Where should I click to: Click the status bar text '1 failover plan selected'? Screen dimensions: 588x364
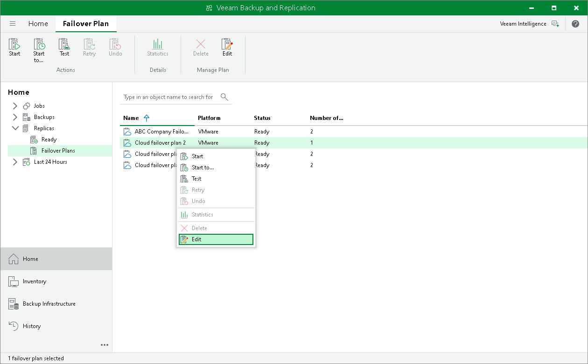[x=36, y=358]
